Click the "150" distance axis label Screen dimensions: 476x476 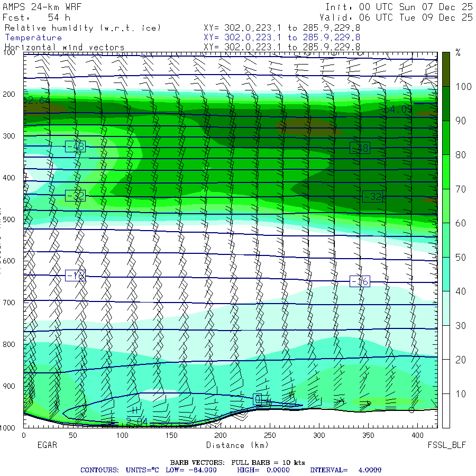click(171, 435)
